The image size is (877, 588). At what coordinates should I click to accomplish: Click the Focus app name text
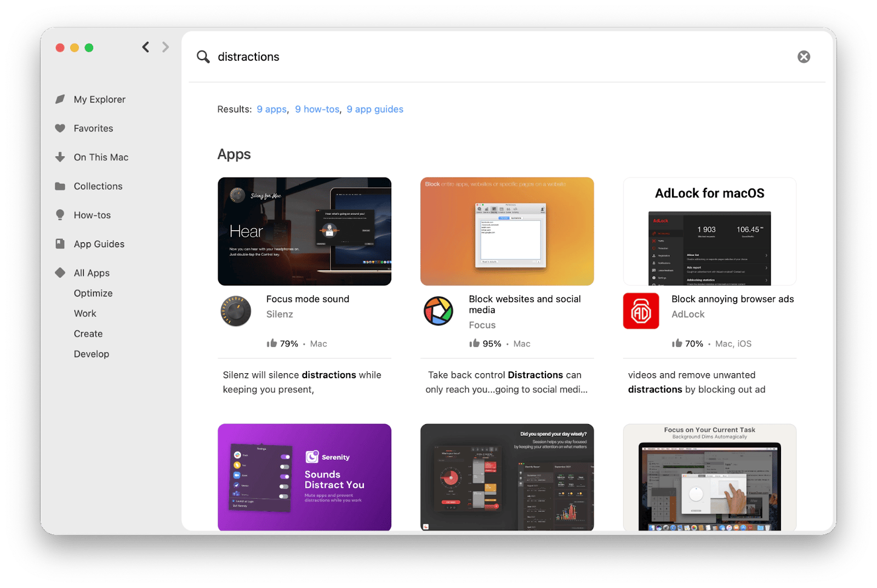point(482,325)
